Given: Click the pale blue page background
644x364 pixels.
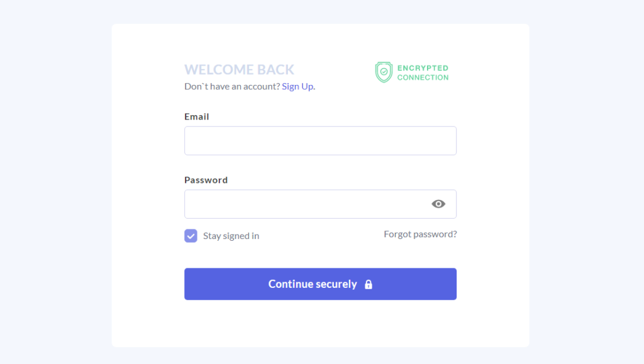Looking at the screenshot, I should pyautogui.click(x=55, y=182).
